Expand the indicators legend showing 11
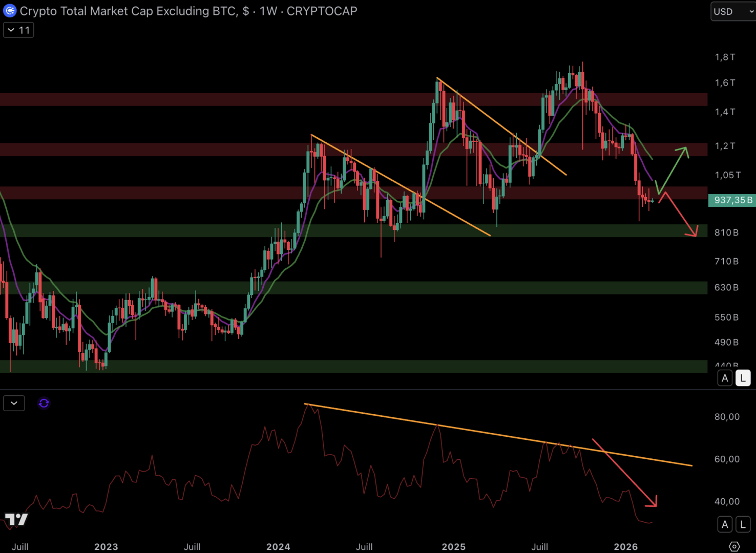The height and width of the screenshot is (553, 756). (18, 30)
